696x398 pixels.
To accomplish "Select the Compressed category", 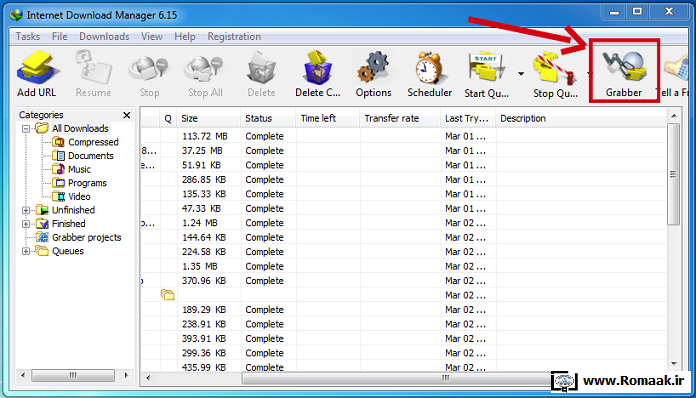I will click(x=93, y=142).
